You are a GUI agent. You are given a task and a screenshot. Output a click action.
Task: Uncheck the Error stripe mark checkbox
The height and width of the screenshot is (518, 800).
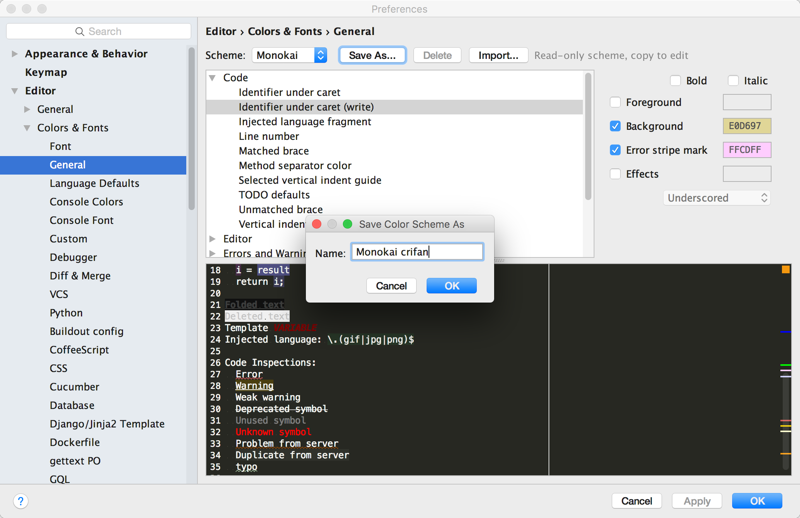615,150
